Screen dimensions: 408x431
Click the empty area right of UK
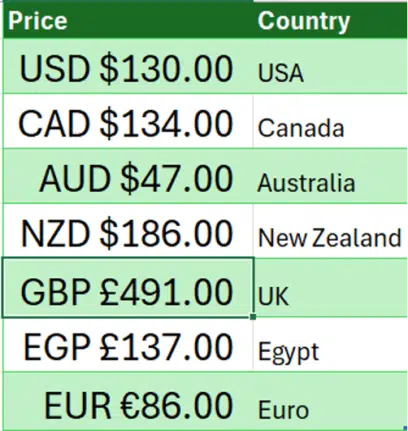(348, 288)
